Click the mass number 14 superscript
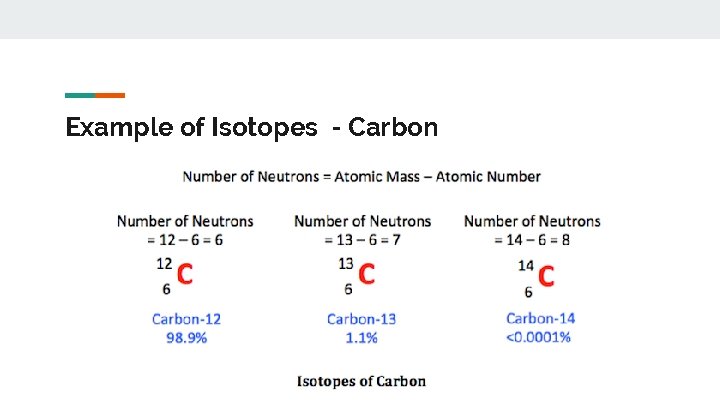Viewport: 720px width, 405px height. (x=526, y=265)
